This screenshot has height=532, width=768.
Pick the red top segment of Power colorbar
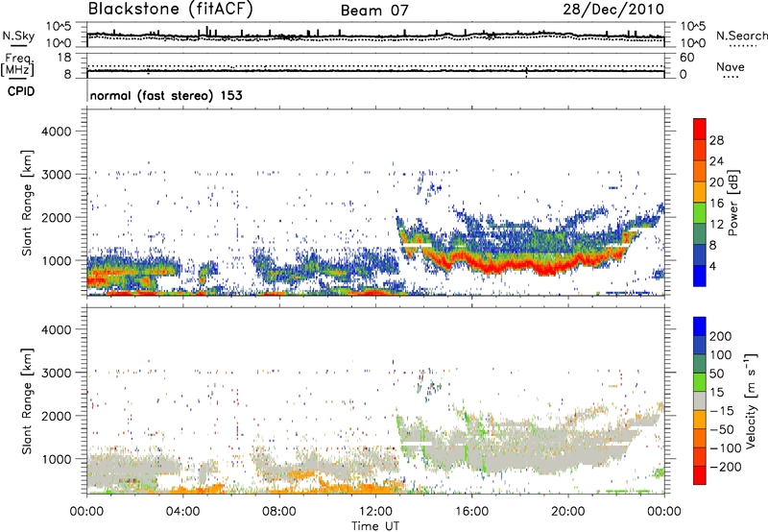pos(700,129)
